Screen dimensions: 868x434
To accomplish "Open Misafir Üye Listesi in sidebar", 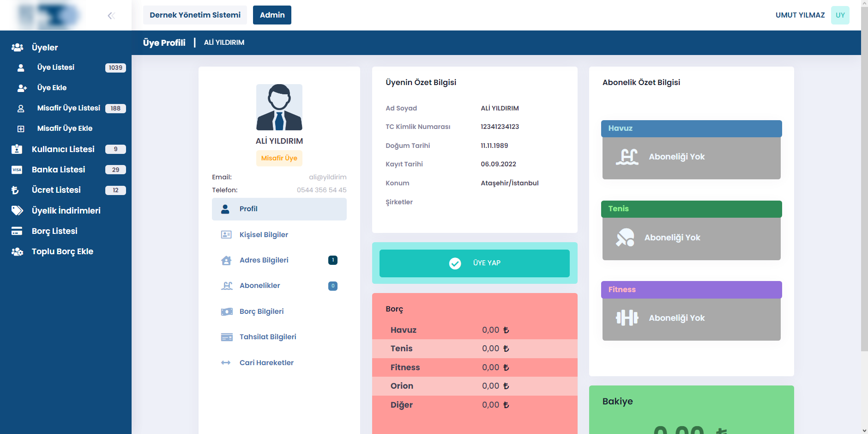I will (68, 108).
